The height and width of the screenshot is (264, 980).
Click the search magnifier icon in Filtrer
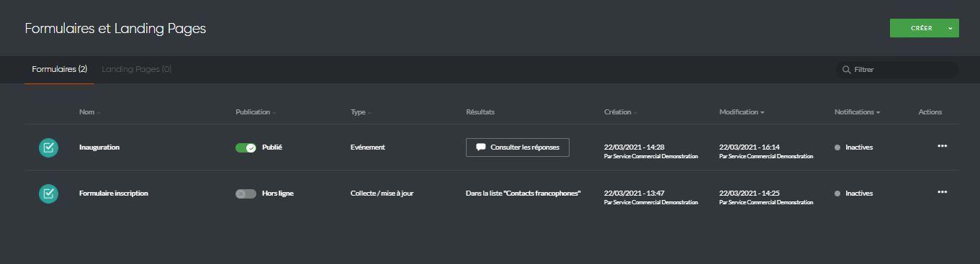846,70
